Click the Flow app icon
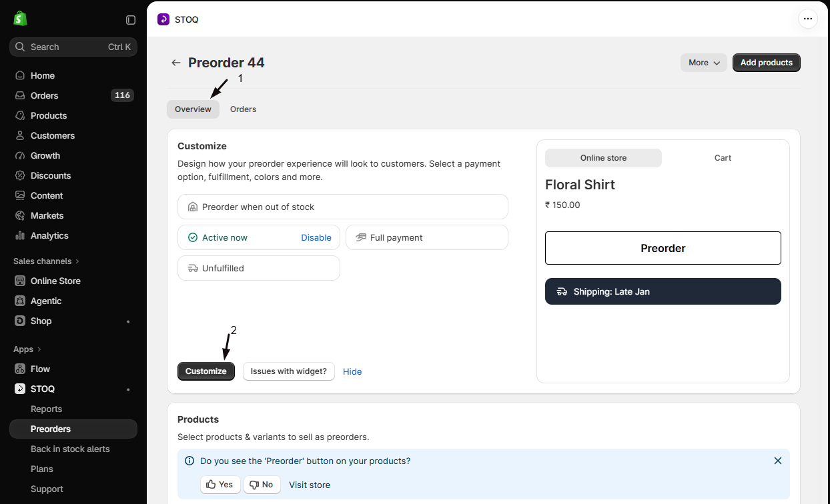 (x=20, y=369)
